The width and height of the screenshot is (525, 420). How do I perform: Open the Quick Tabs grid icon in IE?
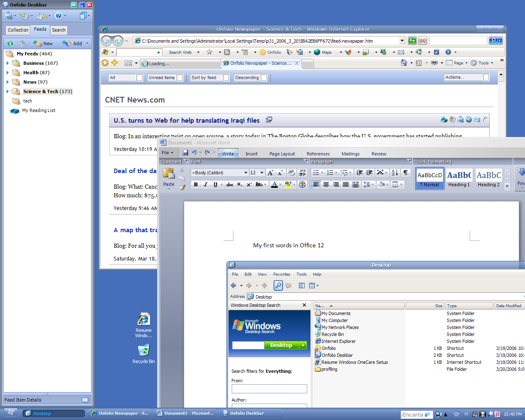point(128,63)
